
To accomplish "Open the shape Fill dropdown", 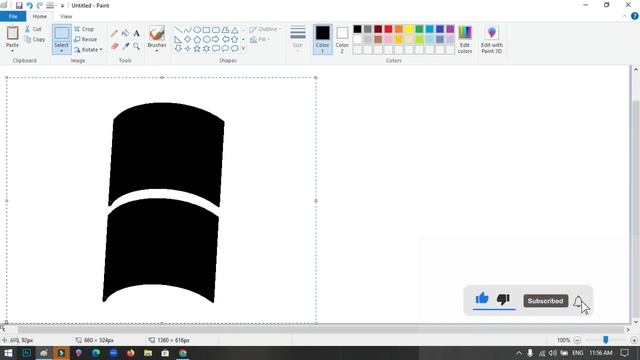I will click(x=260, y=39).
